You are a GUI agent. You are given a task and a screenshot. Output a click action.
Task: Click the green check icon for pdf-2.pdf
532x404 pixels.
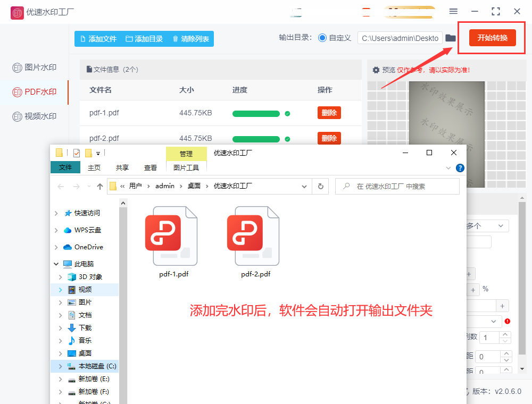(287, 139)
